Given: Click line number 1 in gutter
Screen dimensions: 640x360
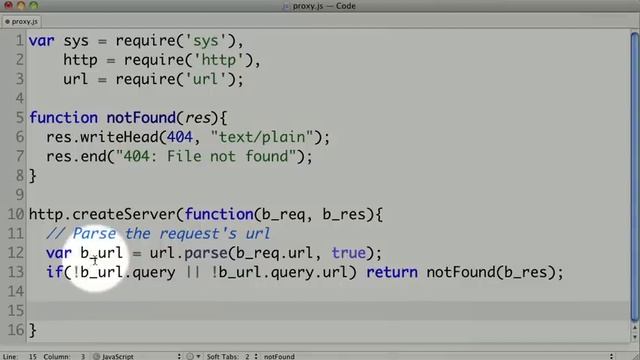Looking at the screenshot, I should 19,41.
